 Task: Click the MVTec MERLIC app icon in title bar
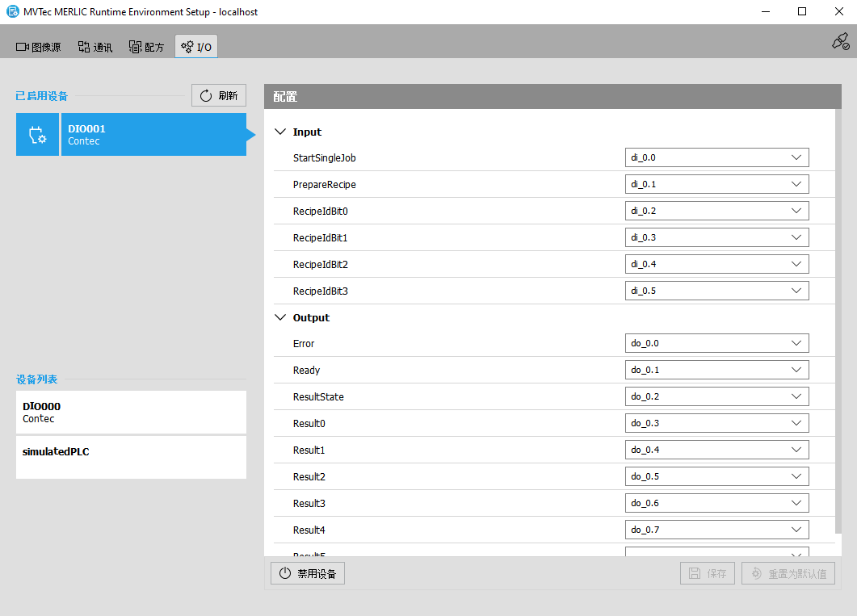coord(12,12)
